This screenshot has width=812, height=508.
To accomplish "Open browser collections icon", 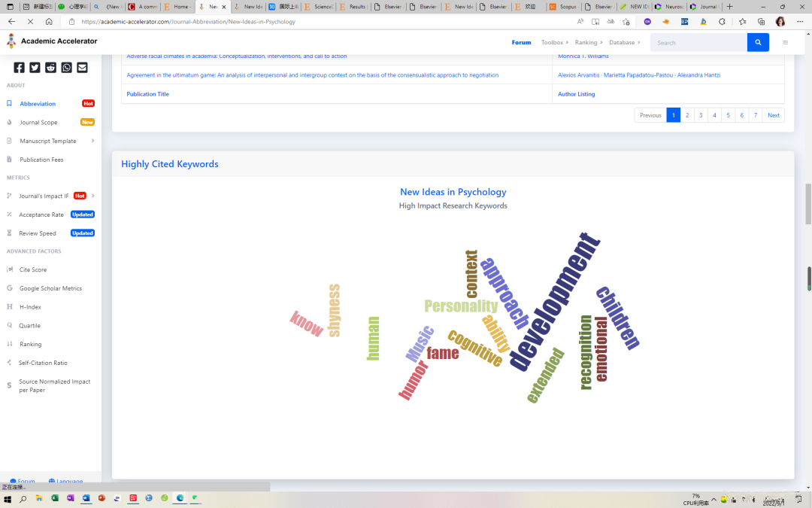I will pyautogui.click(x=761, y=21).
